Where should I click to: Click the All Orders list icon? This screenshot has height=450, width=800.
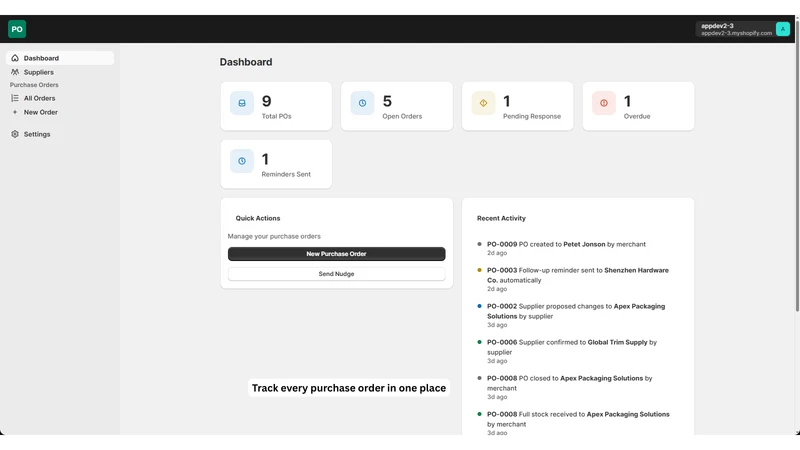15,98
